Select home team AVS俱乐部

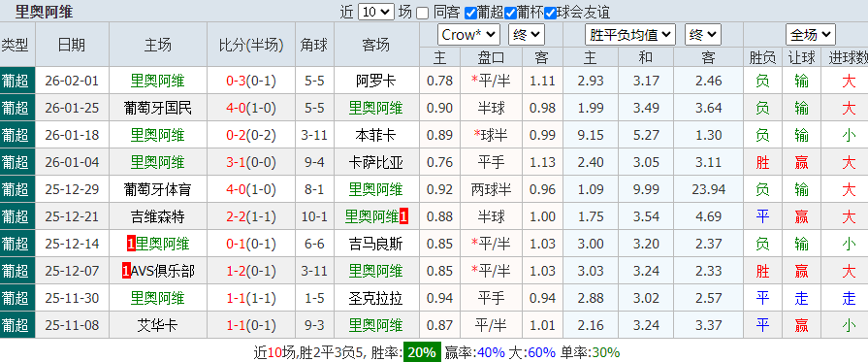pos(163,271)
